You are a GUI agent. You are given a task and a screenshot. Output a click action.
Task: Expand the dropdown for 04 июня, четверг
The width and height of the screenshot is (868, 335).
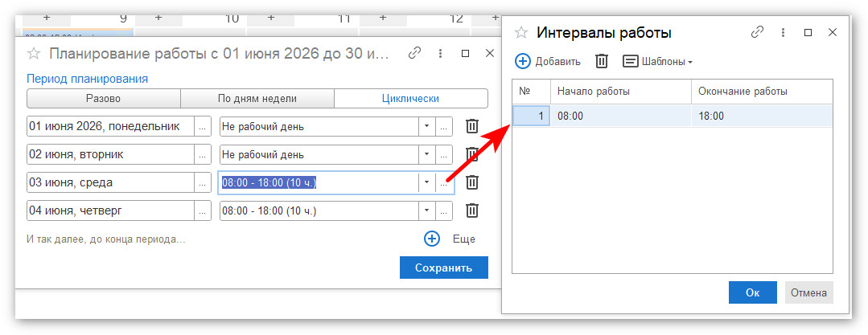click(427, 210)
